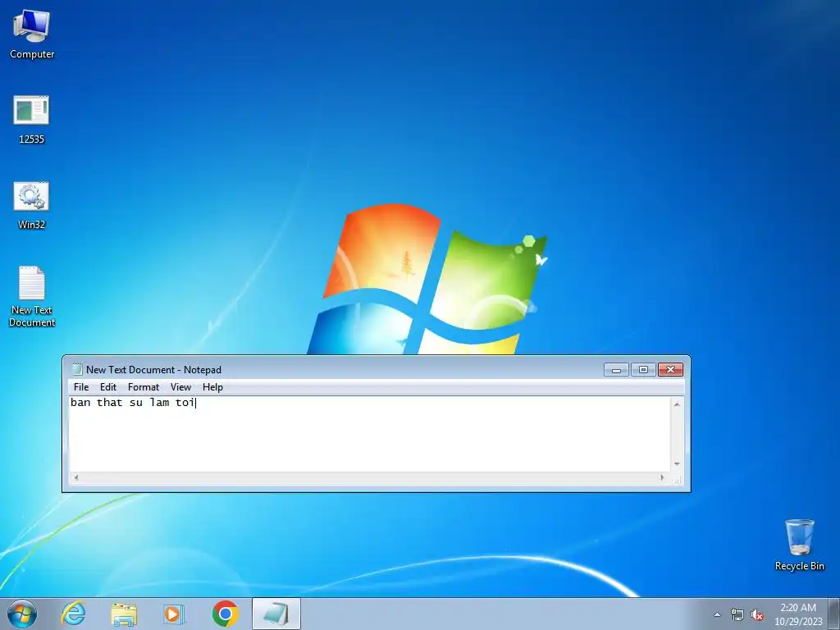This screenshot has width=840, height=630.
Task: Click the muted volume tray icon
Action: (x=757, y=614)
